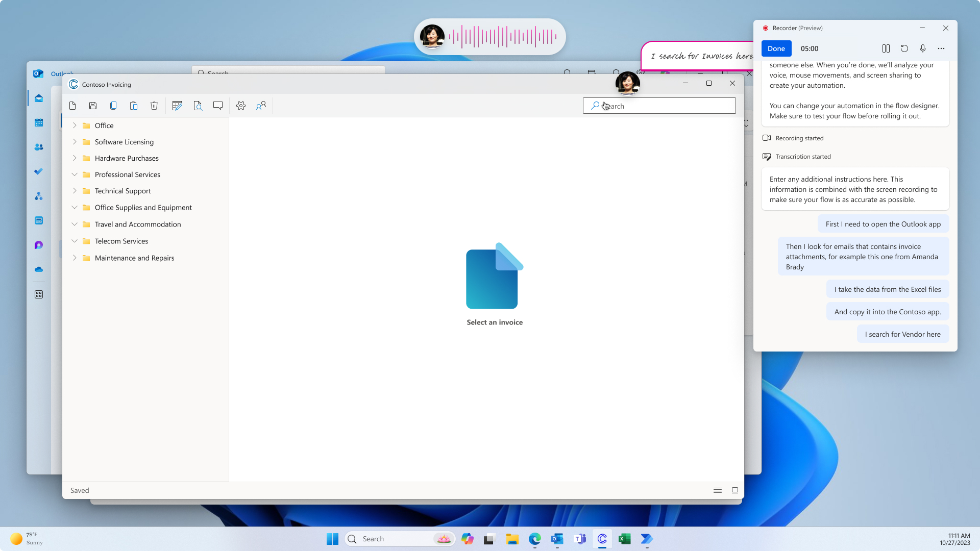The width and height of the screenshot is (980, 551).
Task: Expand Maintenance and Repairs folder chevron
Action: (75, 258)
